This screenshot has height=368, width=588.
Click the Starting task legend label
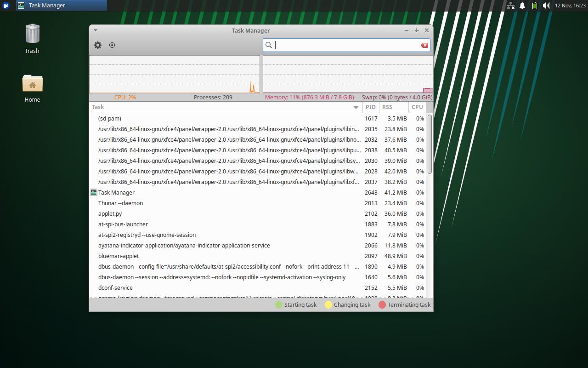(x=300, y=305)
